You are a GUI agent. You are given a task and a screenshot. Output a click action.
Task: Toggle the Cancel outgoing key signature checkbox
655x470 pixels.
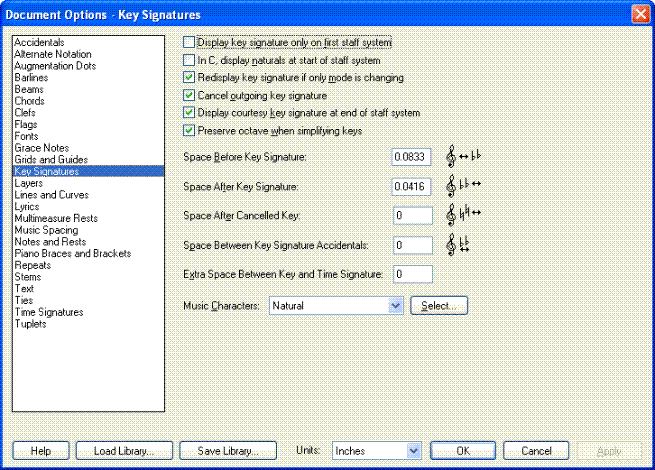point(190,95)
